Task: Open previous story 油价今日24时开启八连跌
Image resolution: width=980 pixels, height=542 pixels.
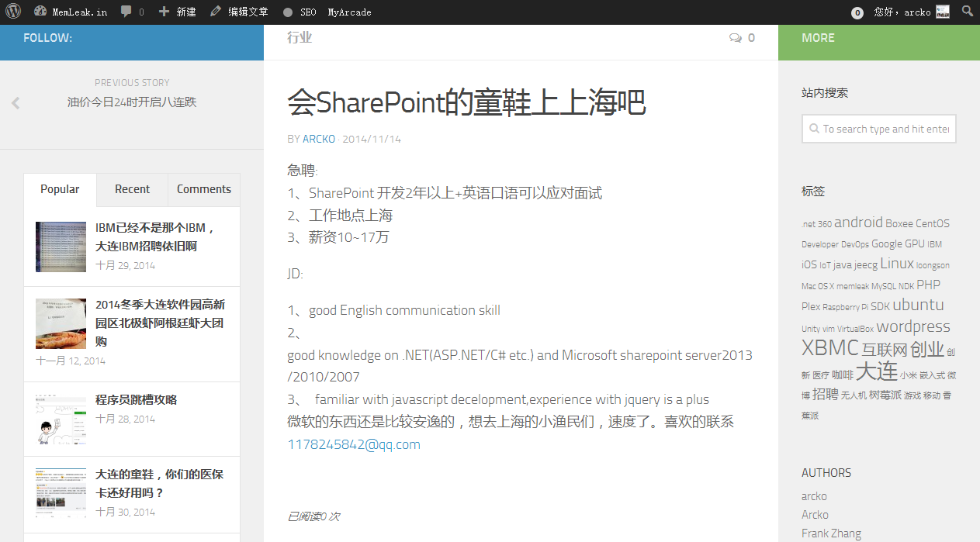Action: (x=132, y=102)
